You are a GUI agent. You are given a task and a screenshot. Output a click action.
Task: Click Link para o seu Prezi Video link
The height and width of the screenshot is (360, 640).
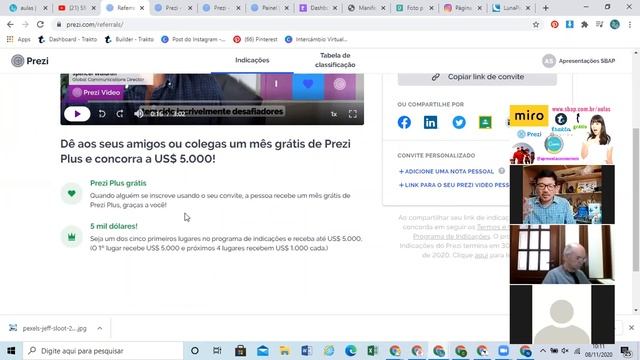click(454, 185)
